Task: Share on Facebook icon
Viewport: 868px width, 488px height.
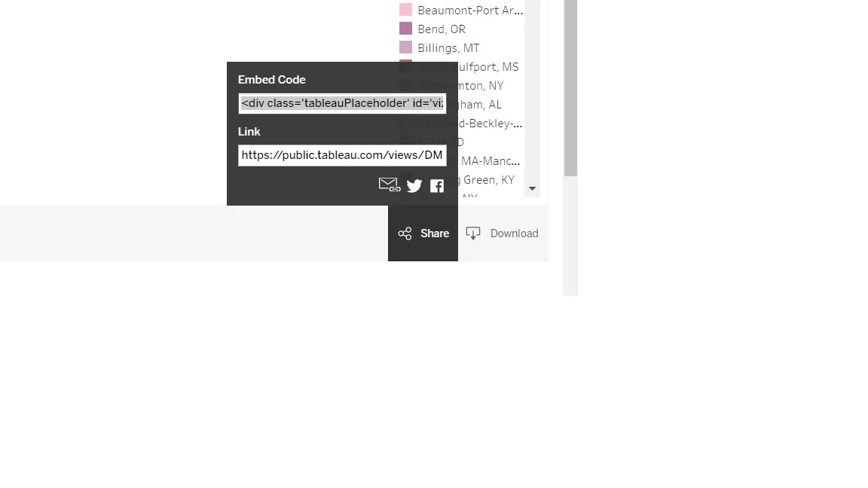Action: pyautogui.click(x=437, y=186)
